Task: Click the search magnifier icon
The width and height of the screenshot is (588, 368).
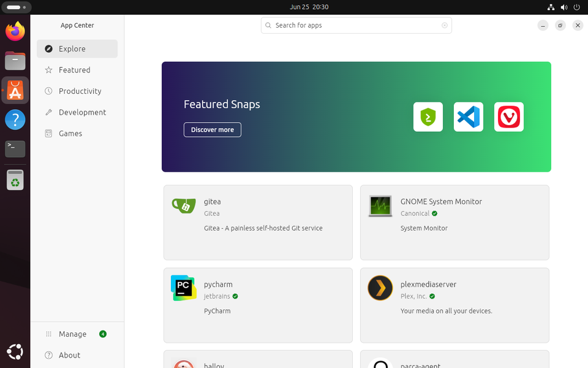Action: tap(268, 25)
